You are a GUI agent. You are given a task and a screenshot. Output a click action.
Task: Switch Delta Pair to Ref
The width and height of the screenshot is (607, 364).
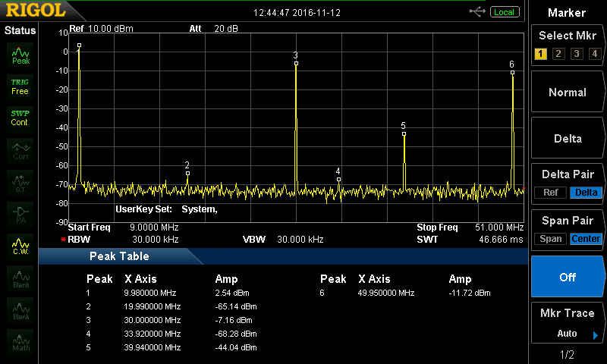click(x=550, y=193)
